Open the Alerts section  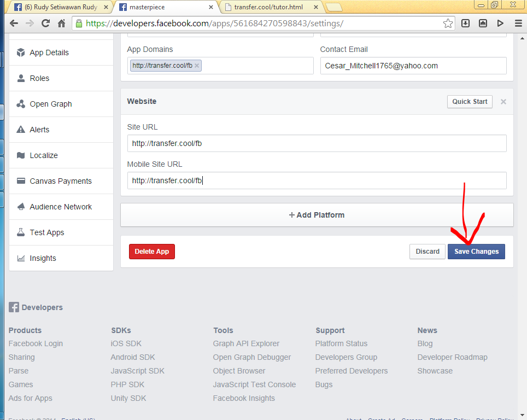click(x=61, y=130)
